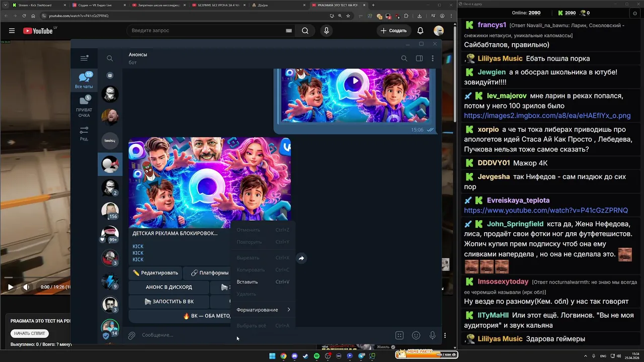This screenshot has width=644, height=362.
Task: Choose 'Выбрать всё' in the context menu
Action: [263, 326]
